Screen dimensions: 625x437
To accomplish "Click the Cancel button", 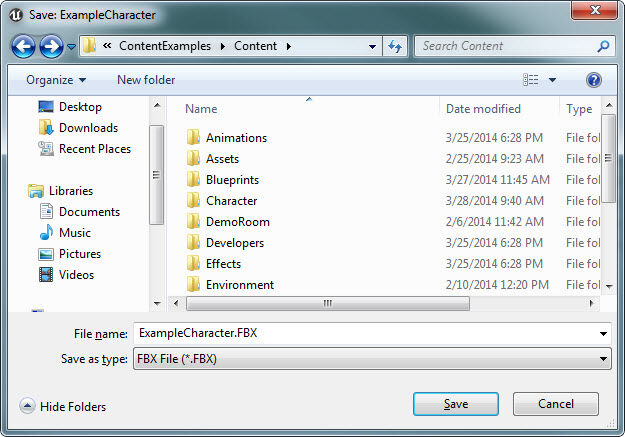I will pos(556,404).
